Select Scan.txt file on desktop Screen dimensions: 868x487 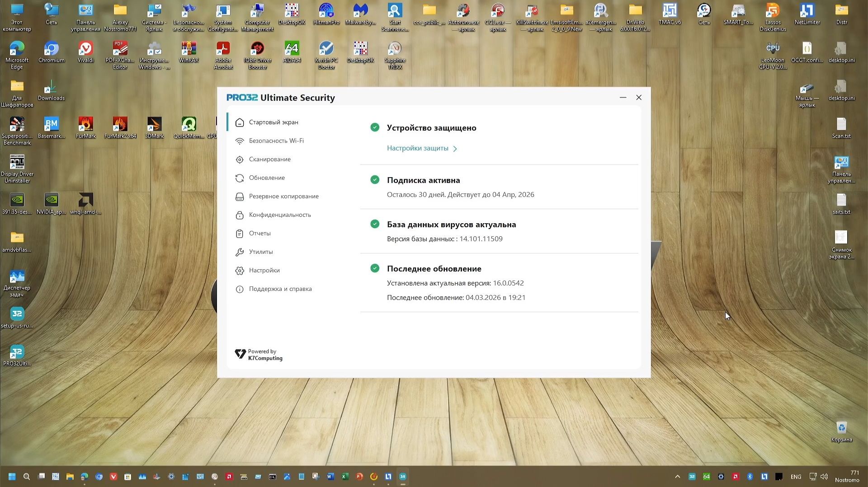click(841, 128)
